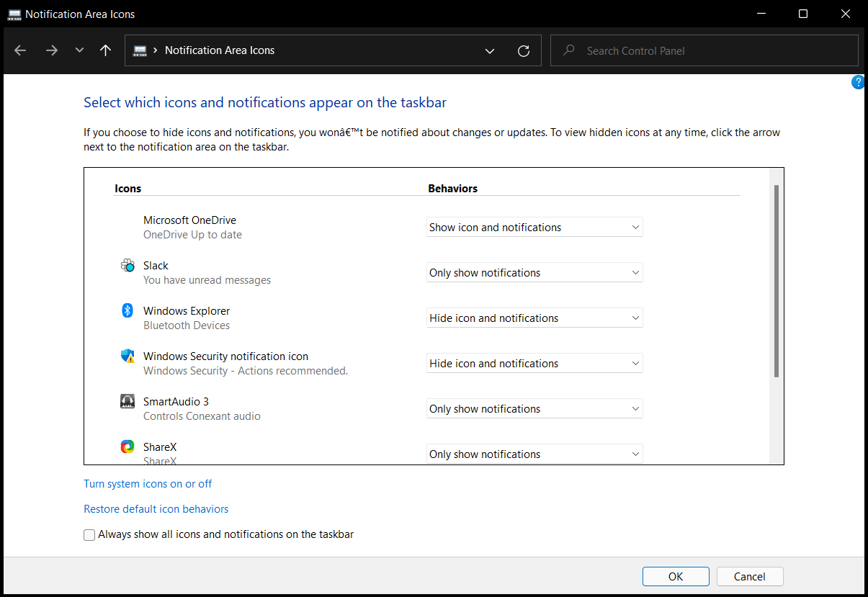
Task: Open the recent locations dropdown arrow
Action: tap(79, 50)
